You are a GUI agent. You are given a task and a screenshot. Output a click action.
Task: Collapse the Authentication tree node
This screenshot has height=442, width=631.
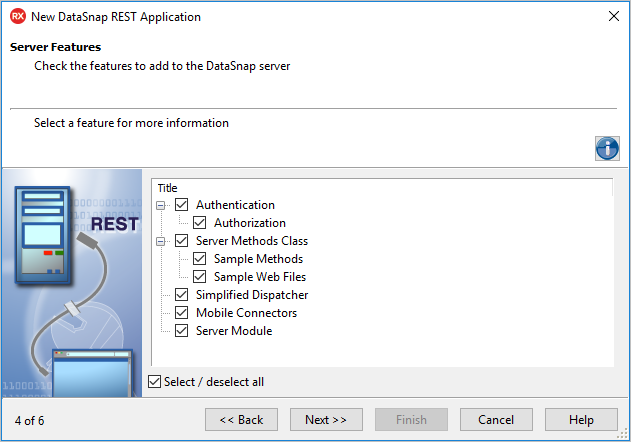click(x=161, y=205)
